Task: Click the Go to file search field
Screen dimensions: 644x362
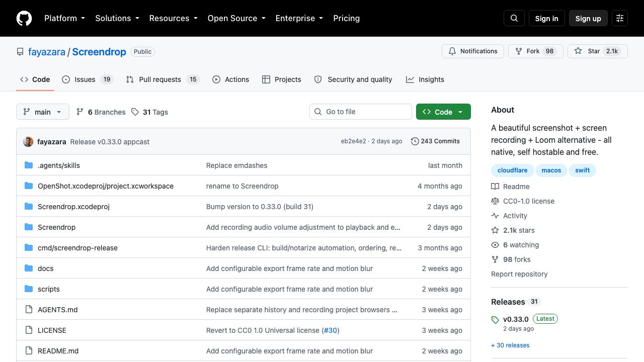Action: tap(361, 112)
